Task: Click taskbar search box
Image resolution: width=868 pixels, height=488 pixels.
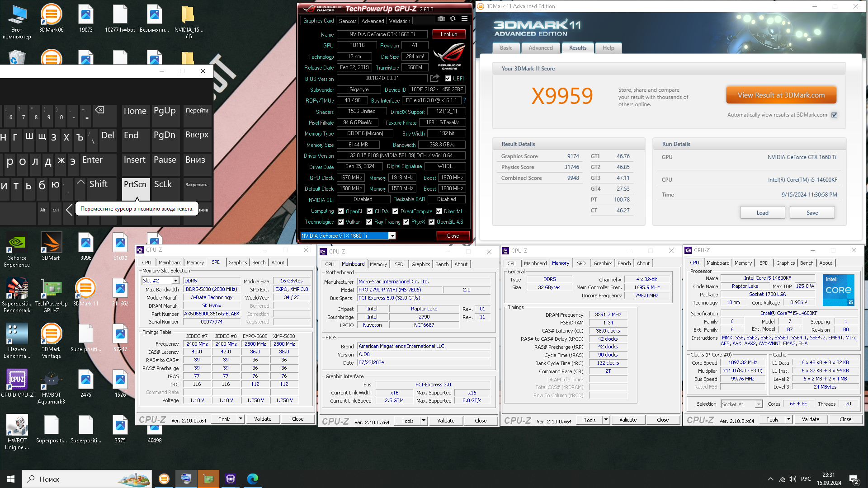Action: (x=87, y=479)
